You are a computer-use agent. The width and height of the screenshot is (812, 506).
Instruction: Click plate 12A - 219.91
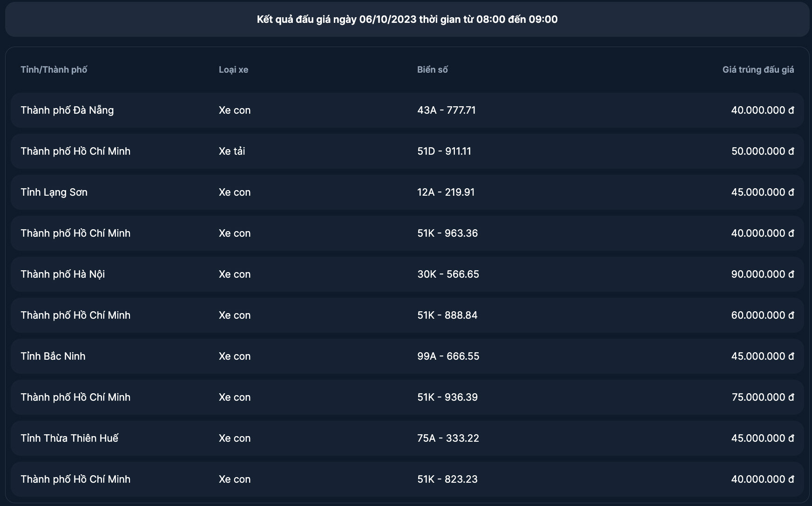tap(446, 192)
